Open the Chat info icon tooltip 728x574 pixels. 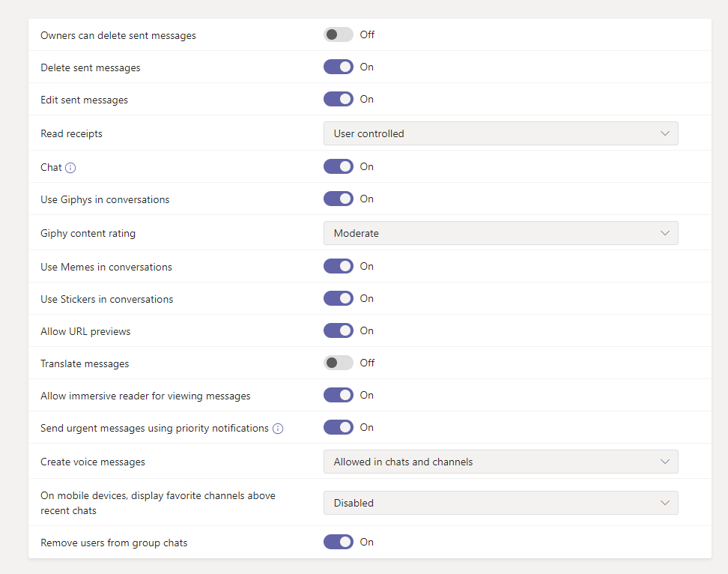[x=70, y=168]
